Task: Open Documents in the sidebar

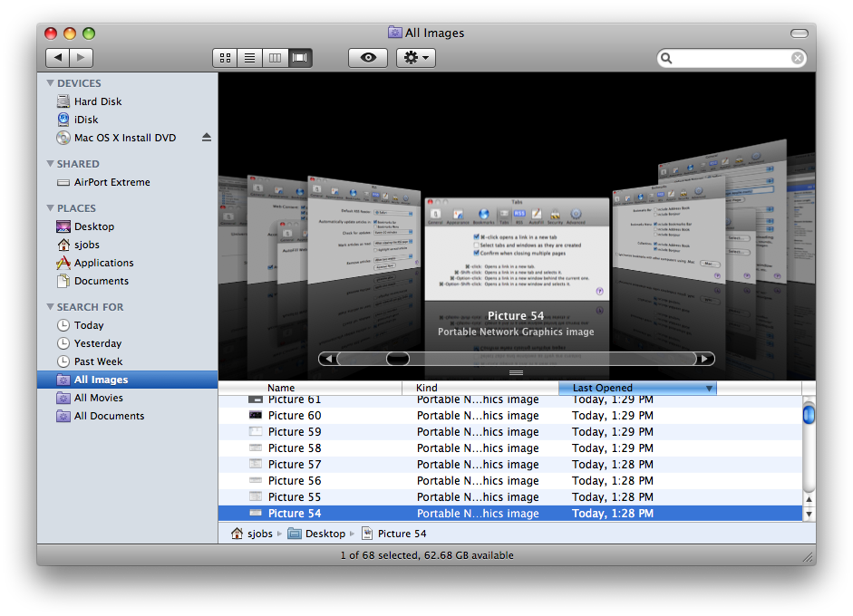Action: pyautogui.click(x=127, y=281)
